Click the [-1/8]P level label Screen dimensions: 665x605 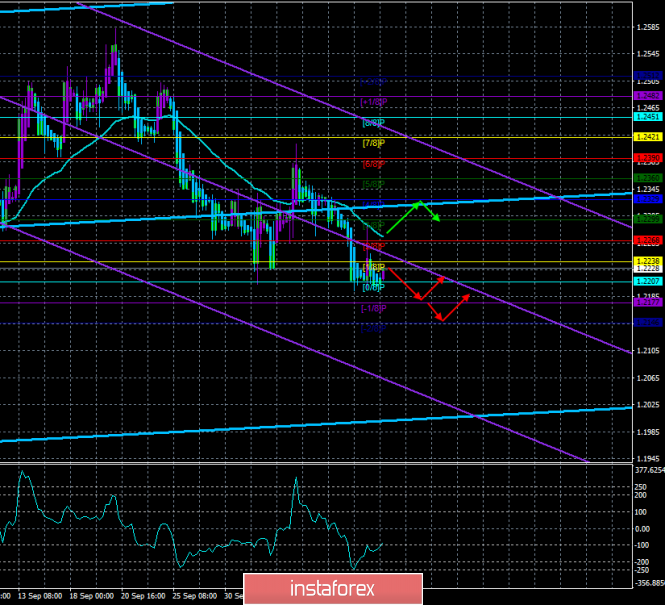pyautogui.click(x=372, y=309)
